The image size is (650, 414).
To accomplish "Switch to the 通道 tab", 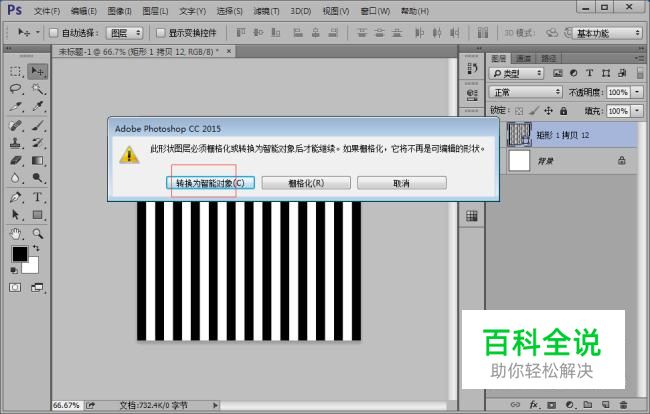I will point(524,58).
